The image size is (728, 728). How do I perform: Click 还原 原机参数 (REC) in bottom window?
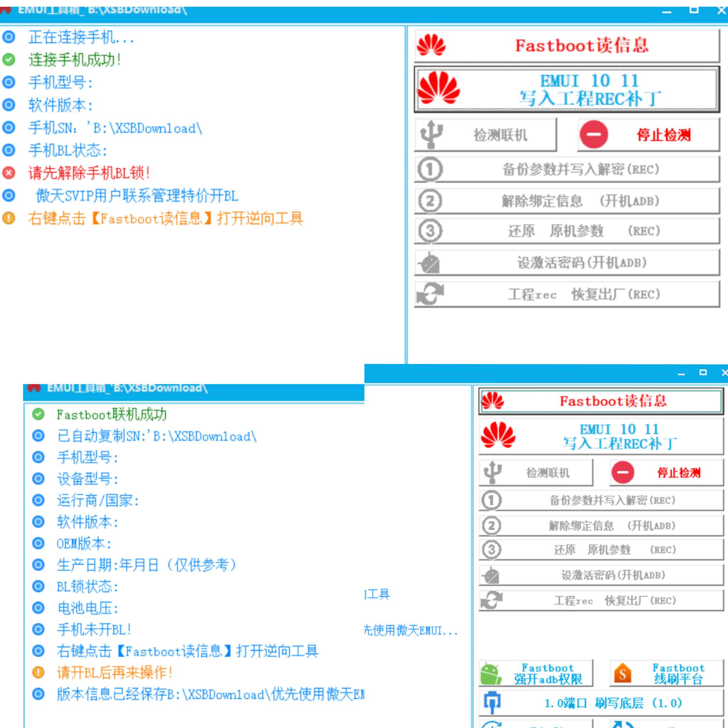click(x=601, y=550)
